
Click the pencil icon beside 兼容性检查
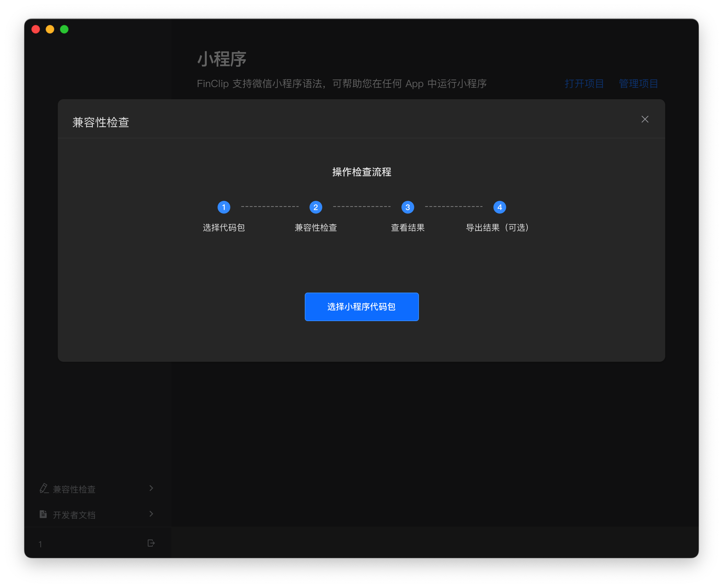point(44,488)
